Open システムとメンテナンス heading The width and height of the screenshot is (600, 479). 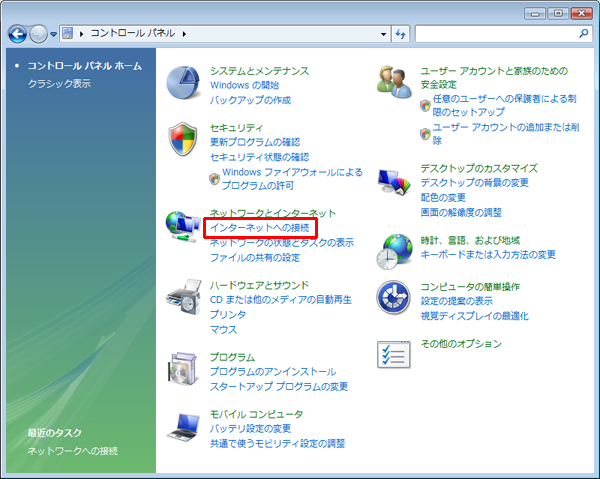(259, 71)
